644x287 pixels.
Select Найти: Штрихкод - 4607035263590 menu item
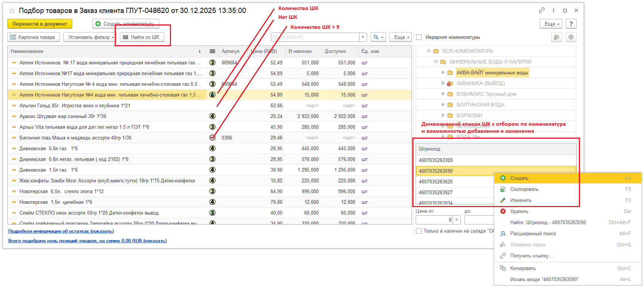tap(568, 222)
